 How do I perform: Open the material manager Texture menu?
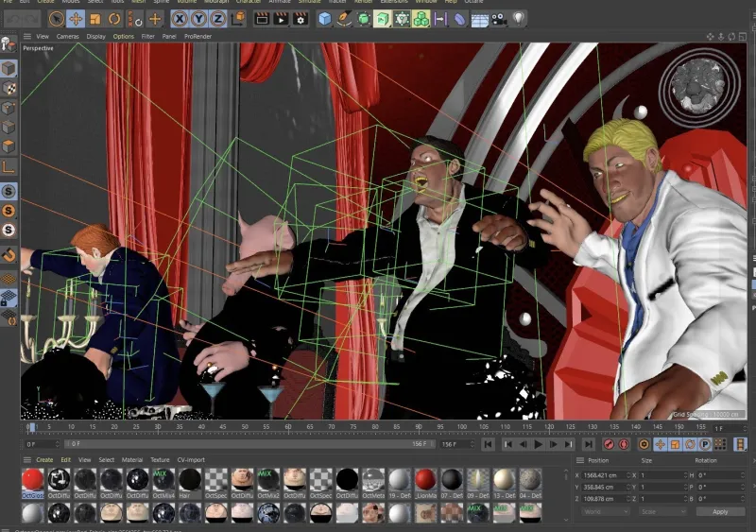pos(160,460)
